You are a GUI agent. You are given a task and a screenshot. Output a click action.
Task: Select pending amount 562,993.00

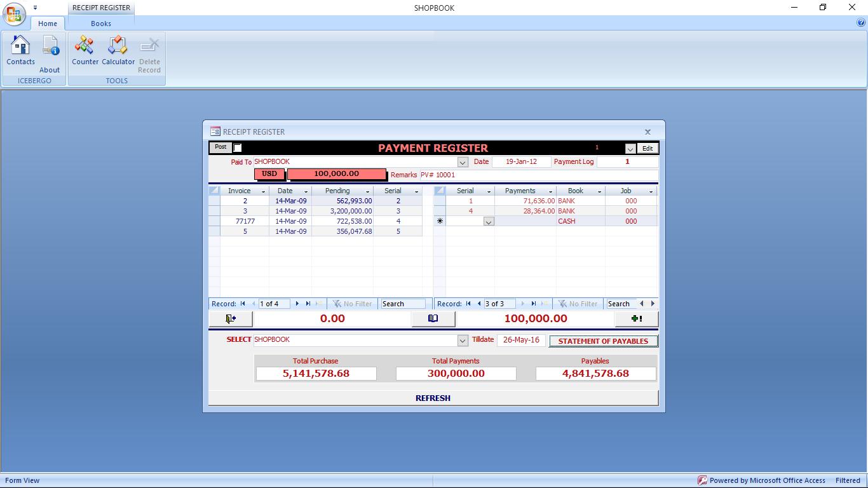(342, 201)
